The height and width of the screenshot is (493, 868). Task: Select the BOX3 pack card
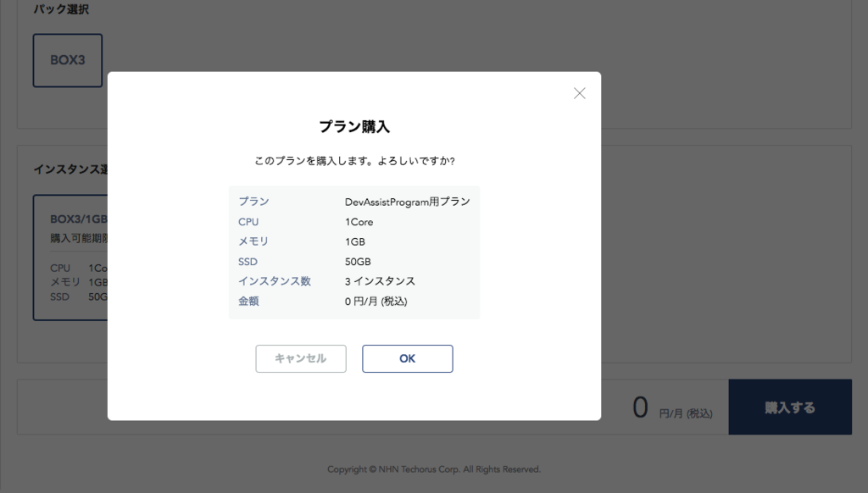(68, 60)
